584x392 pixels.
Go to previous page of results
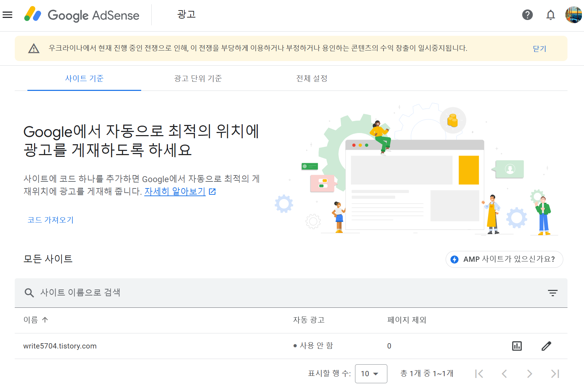(x=504, y=374)
